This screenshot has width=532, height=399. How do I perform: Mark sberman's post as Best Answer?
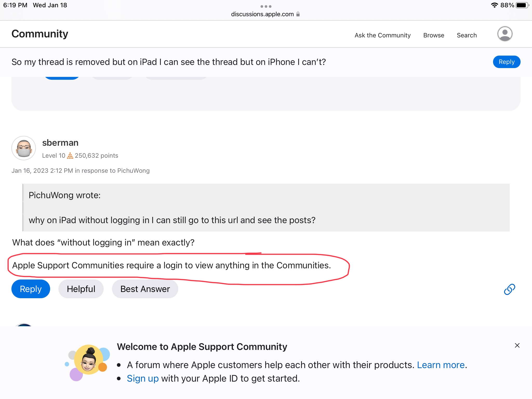pyautogui.click(x=145, y=289)
